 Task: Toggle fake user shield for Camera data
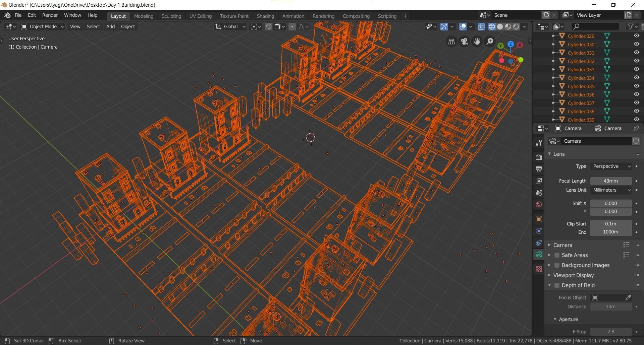tap(636, 141)
